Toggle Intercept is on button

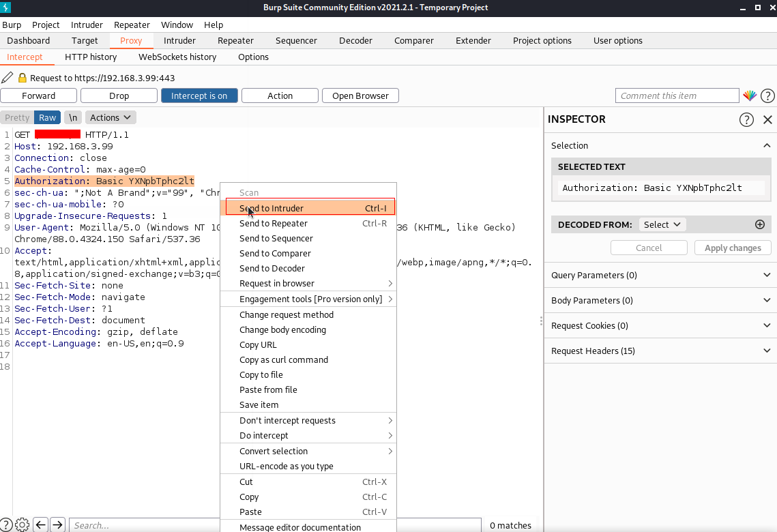[199, 95]
